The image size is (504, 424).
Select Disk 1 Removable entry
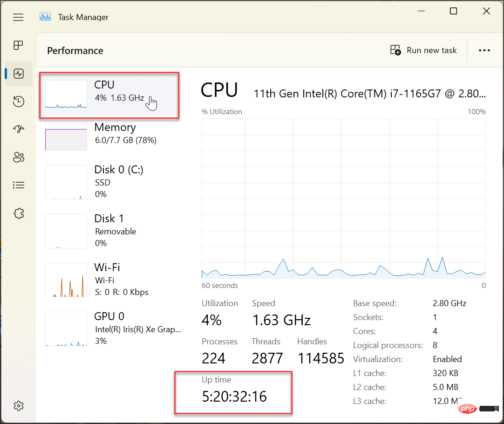109,231
